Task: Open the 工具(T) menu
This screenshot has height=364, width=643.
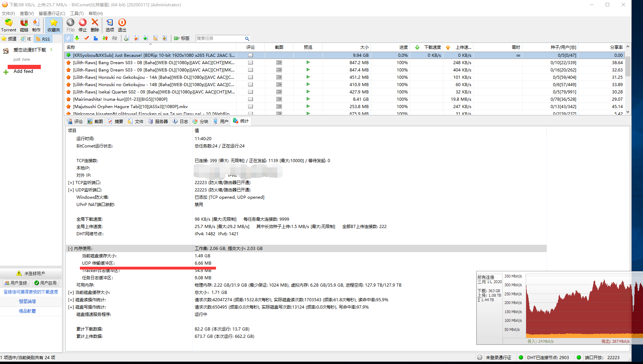Action: [x=77, y=14]
